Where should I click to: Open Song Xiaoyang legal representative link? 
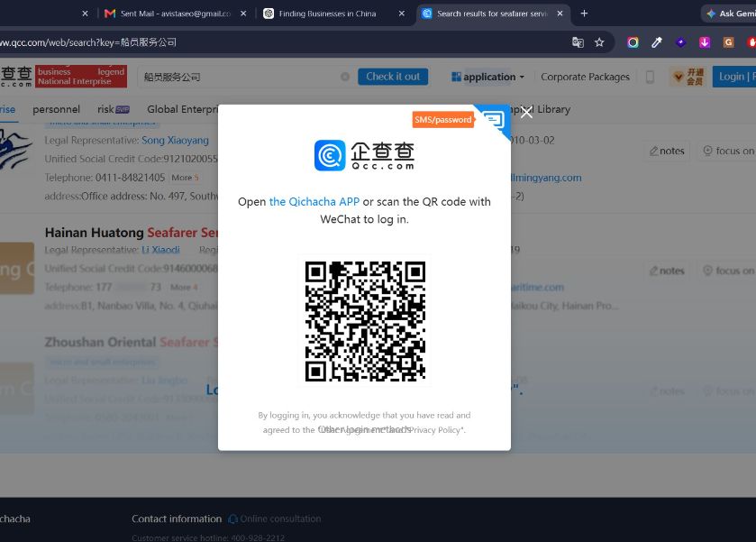coord(175,141)
